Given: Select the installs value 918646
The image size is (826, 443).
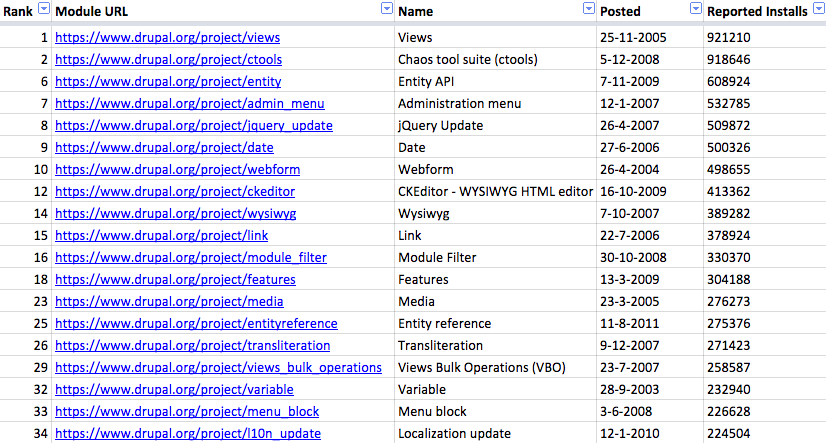Looking at the screenshot, I should [765, 60].
